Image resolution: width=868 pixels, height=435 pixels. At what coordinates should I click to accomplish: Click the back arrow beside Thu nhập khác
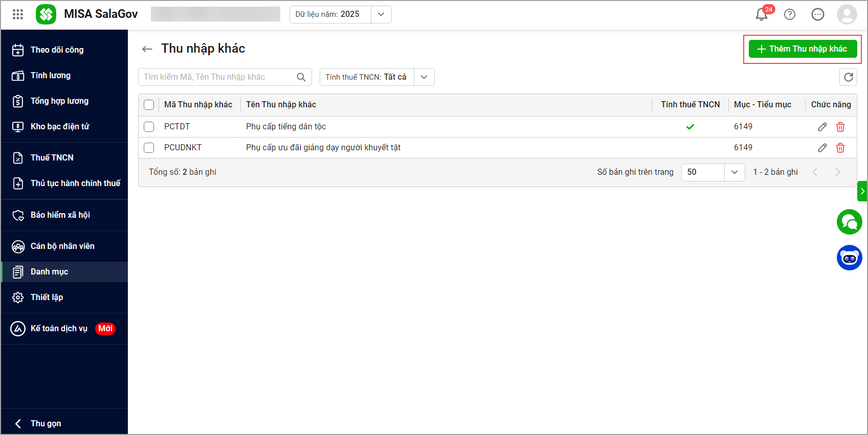click(147, 49)
